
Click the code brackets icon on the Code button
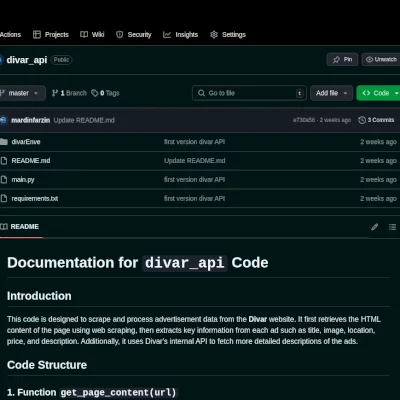coord(366,93)
